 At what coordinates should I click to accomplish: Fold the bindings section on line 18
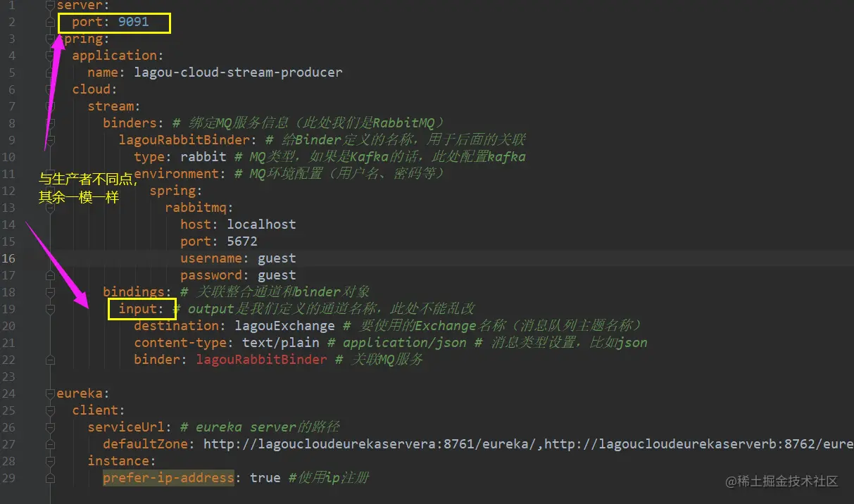49,292
